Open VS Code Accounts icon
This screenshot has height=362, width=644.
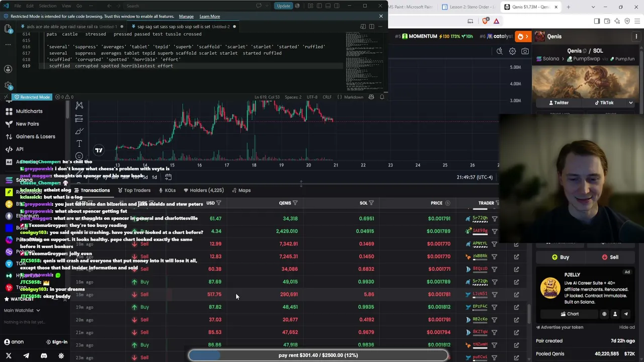(x=8, y=68)
